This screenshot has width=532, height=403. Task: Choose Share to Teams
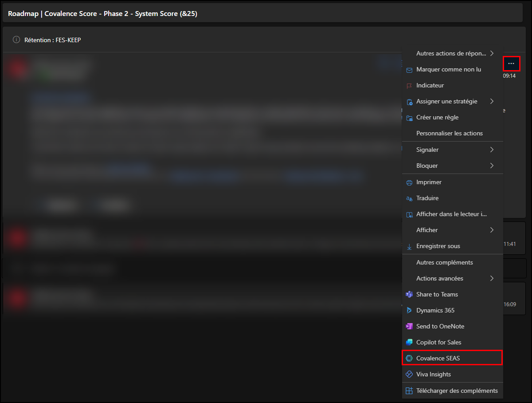pos(453,295)
